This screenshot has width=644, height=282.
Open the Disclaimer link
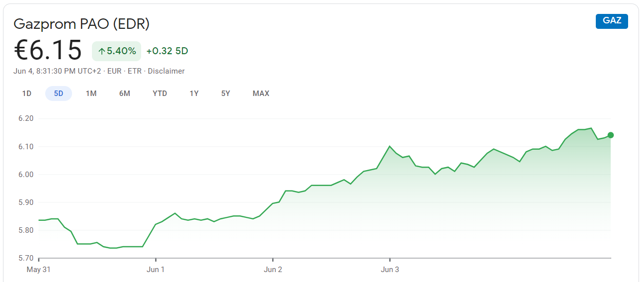click(x=166, y=71)
